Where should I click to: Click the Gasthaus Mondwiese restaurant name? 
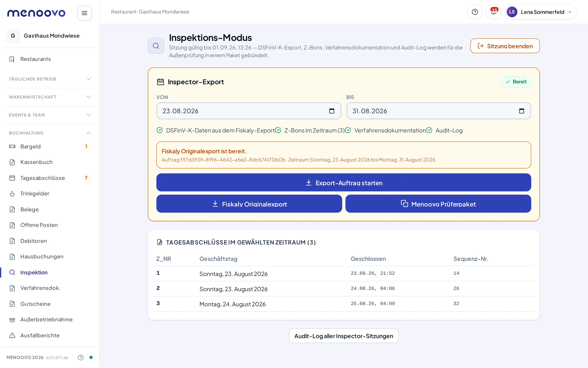[51, 36]
